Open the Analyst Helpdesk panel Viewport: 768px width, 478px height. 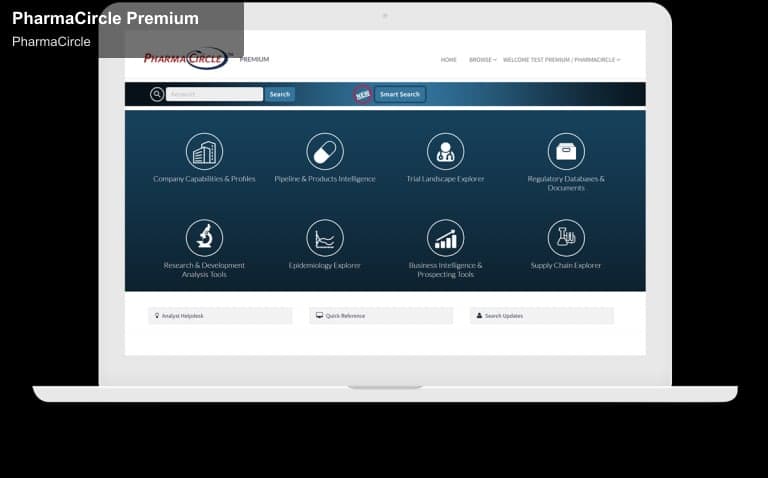tap(220, 316)
